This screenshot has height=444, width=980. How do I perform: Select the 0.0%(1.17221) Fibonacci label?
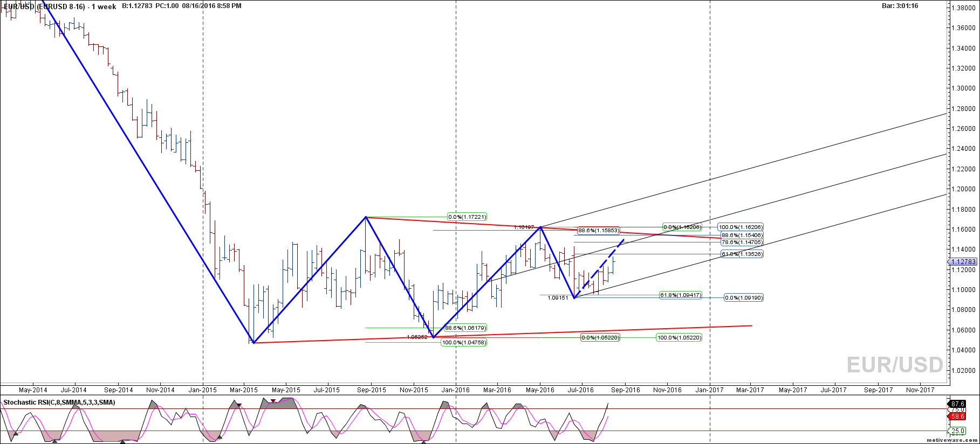[x=467, y=217]
